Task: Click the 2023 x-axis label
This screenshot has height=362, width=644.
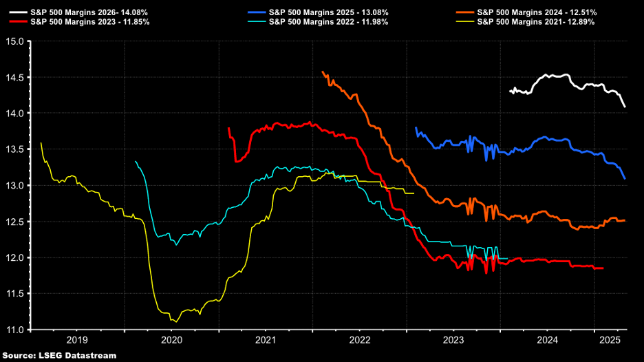Action: click(x=453, y=340)
